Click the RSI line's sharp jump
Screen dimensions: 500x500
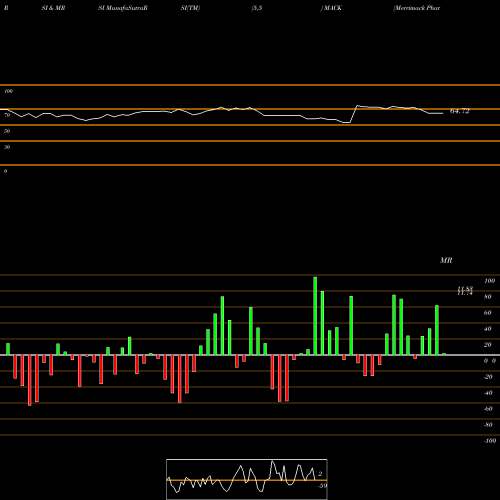coord(354,114)
